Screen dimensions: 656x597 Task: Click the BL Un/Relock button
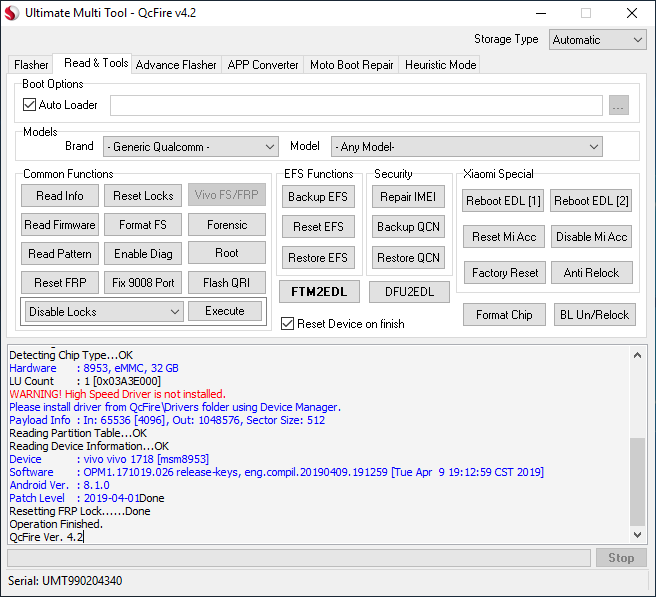[594, 315]
